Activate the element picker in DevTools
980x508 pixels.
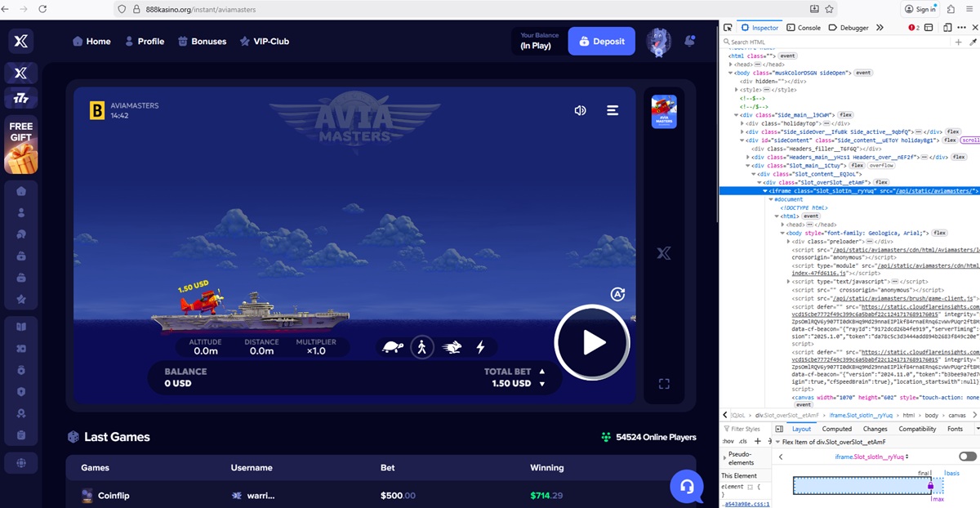coord(728,28)
